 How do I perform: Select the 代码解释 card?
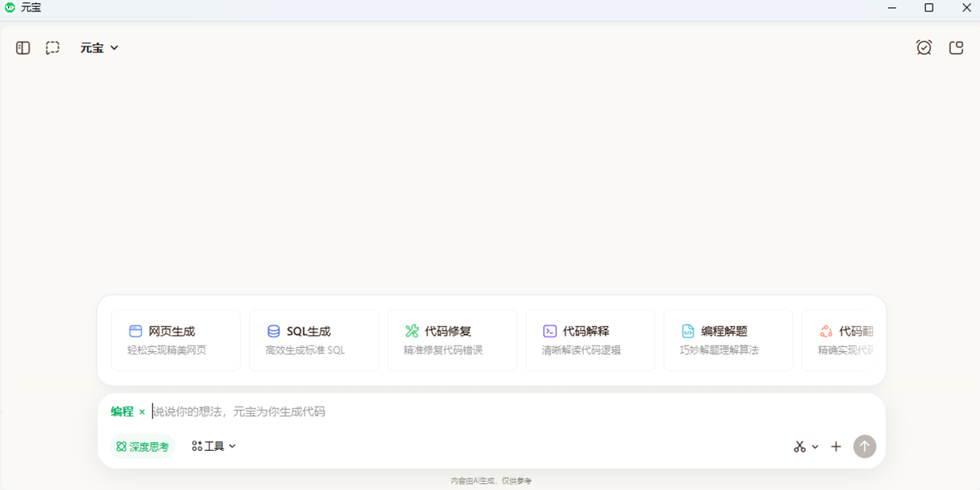pyautogui.click(x=590, y=341)
